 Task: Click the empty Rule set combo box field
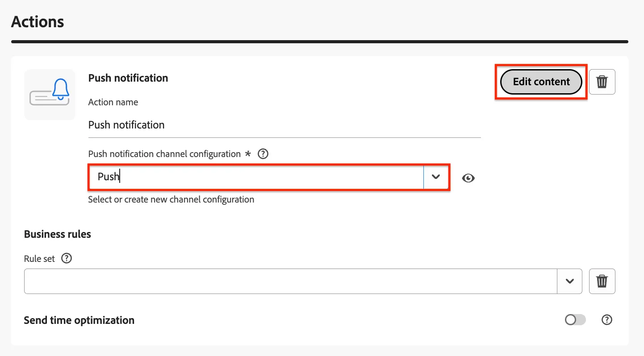[x=291, y=281]
